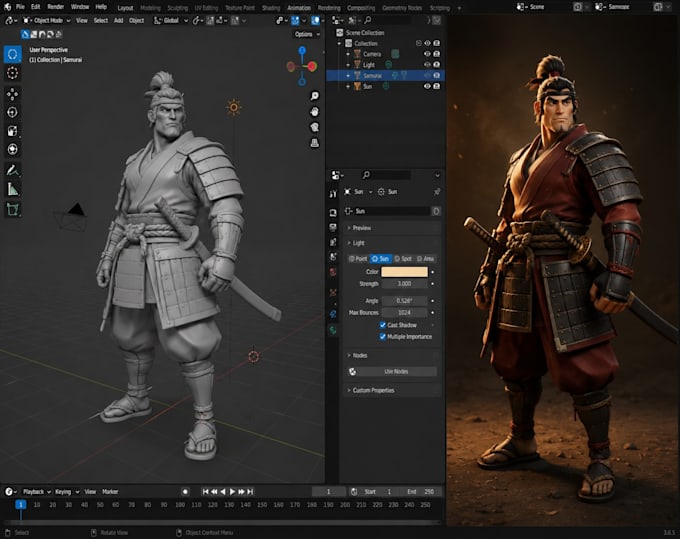This screenshot has width=680, height=539.
Task: Switch to the Shading workspace tab
Action: pos(271,8)
